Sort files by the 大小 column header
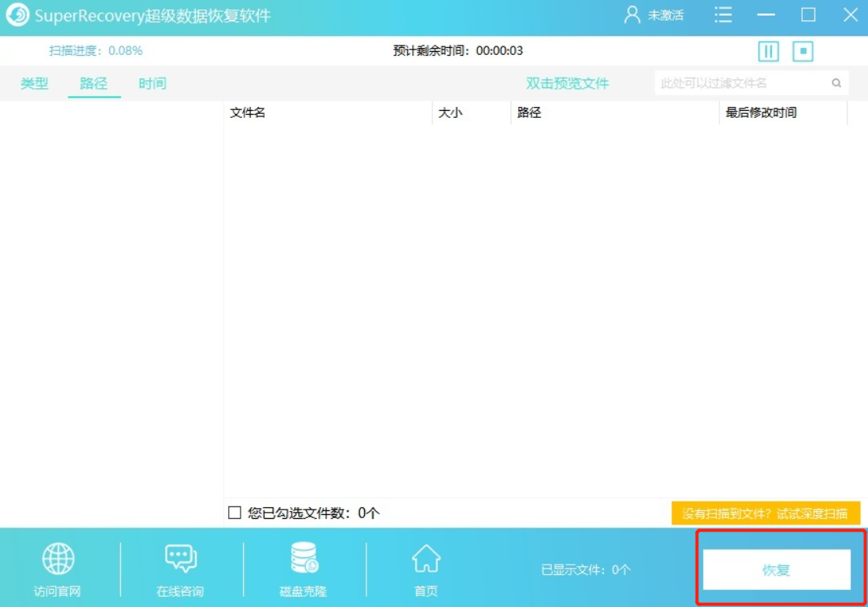 pos(451,112)
